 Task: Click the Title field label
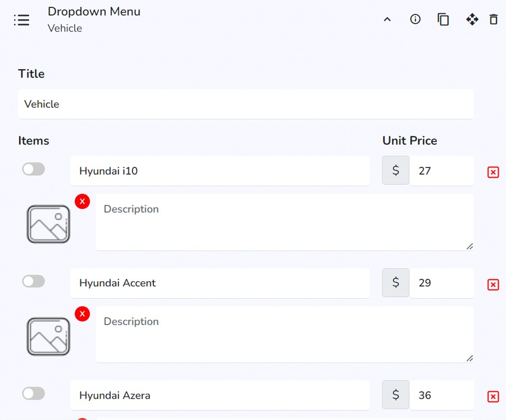[31, 74]
